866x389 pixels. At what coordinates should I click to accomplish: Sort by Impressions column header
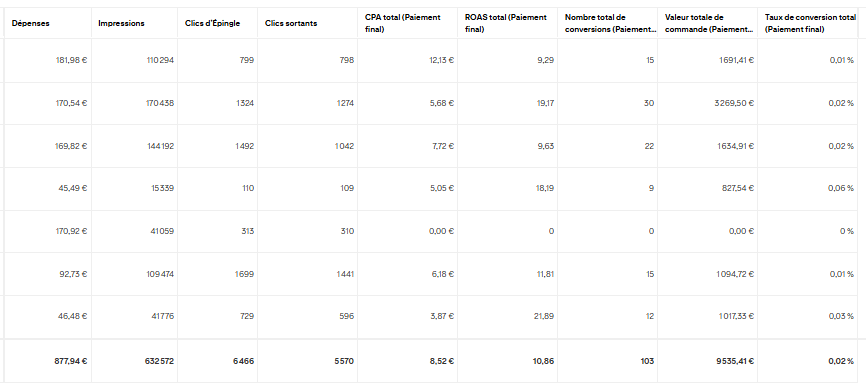point(121,23)
